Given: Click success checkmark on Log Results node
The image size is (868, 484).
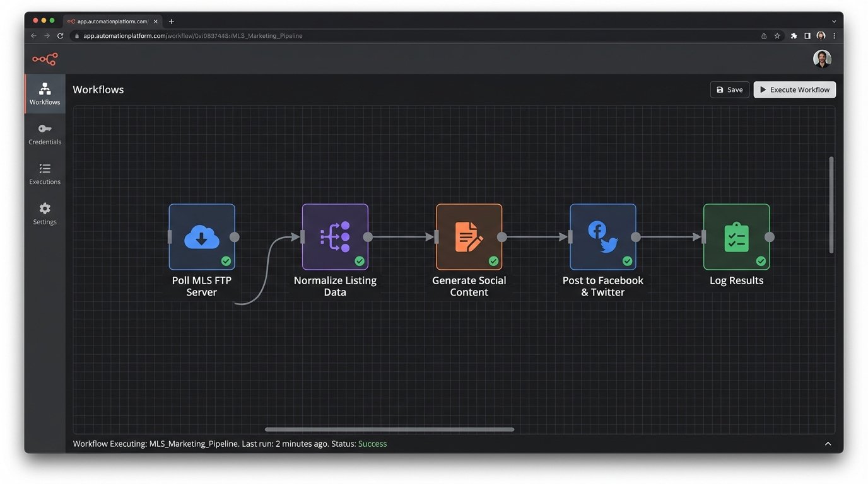Looking at the screenshot, I should tap(761, 261).
